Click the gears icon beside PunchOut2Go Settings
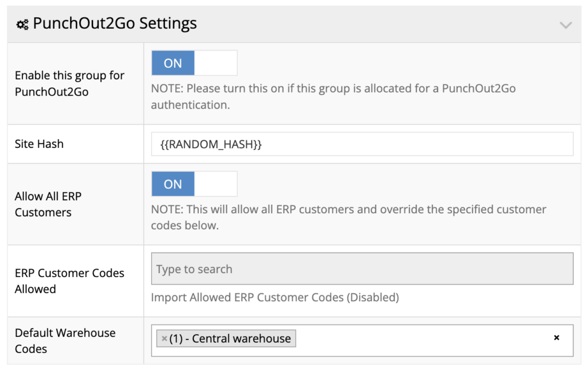588x372 pixels. tap(22, 24)
